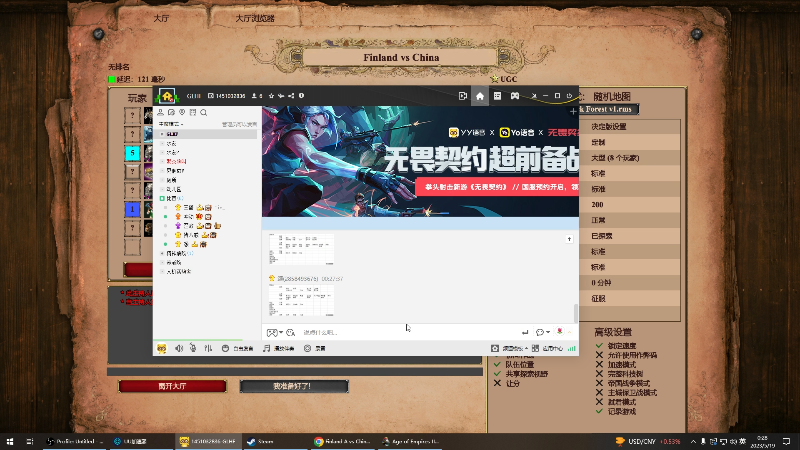Open the Windows Start menu
The image size is (800, 450).
(x=10, y=441)
